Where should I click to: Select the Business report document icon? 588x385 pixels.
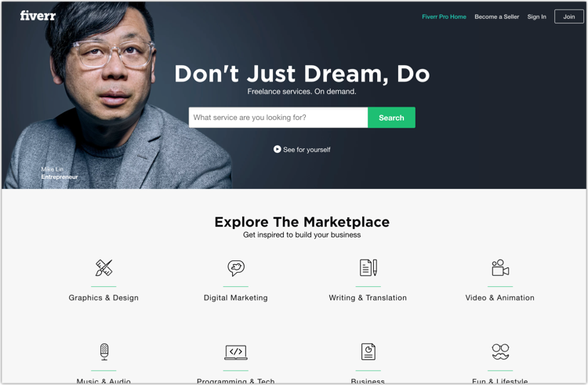point(368,351)
